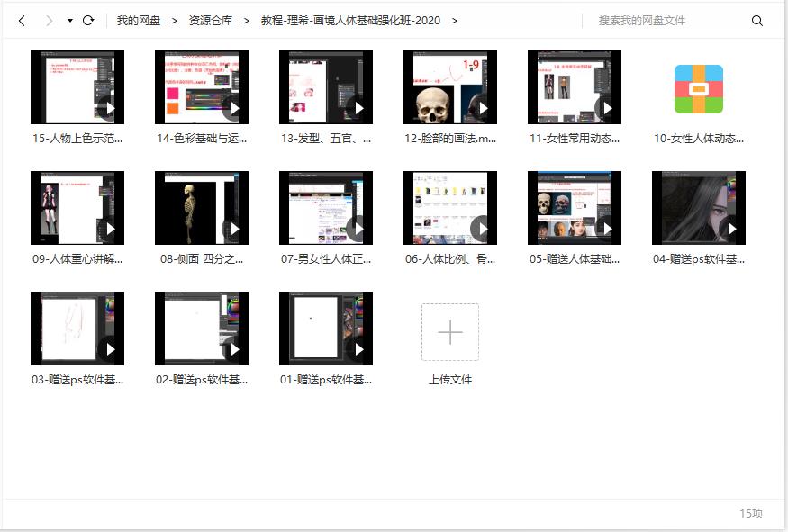Click the search magnifier icon
Image resolution: width=788 pixels, height=532 pixels.
pyautogui.click(x=756, y=20)
